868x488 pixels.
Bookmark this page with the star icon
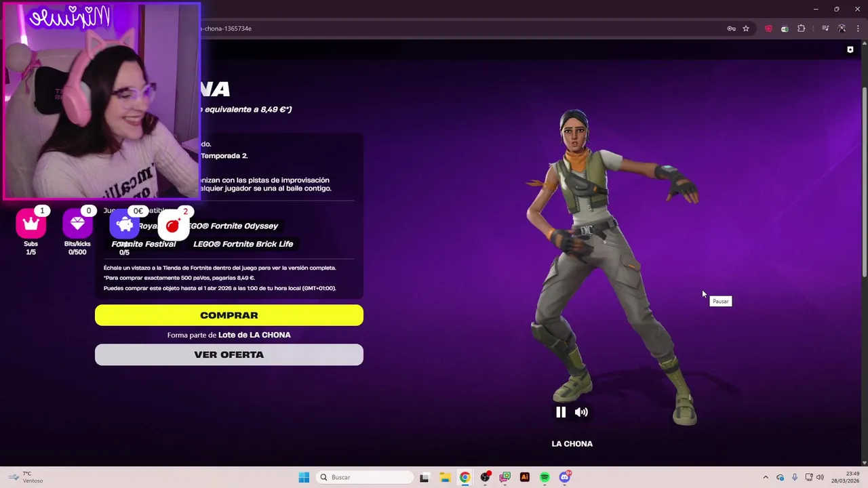point(746,28)
